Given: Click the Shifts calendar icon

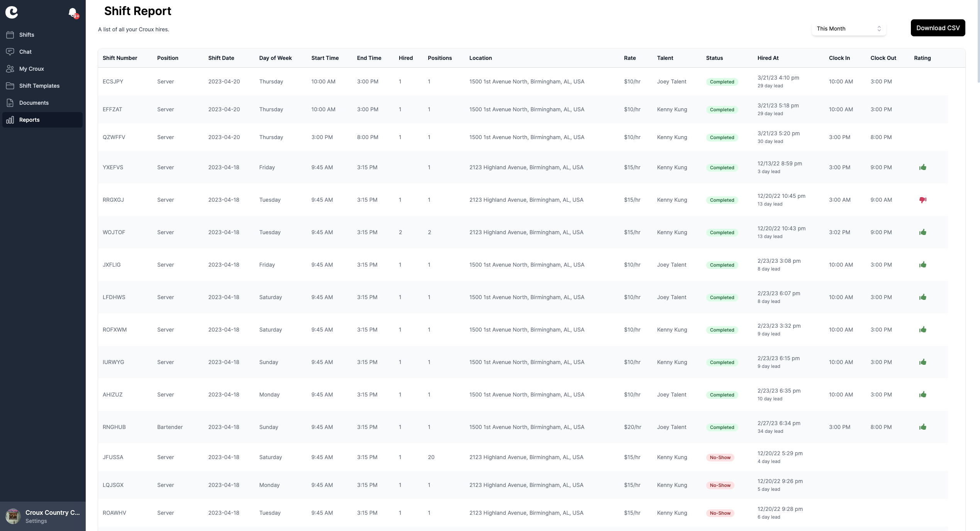Looking at the screenshot, I should coord(10,35).
